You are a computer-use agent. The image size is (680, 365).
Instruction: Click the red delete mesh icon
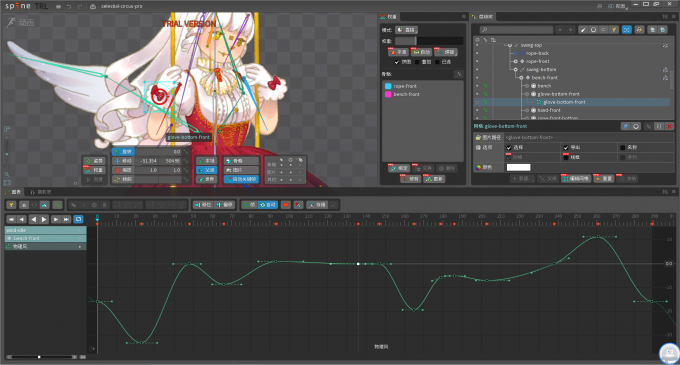pyautogui.click(x=669, y=126)
